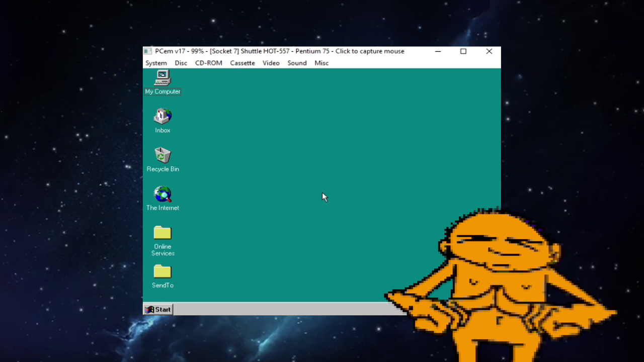Open the My Computer desktop icon
The height and width of the screenshot is (362, 644).
(x=163, y=79)
